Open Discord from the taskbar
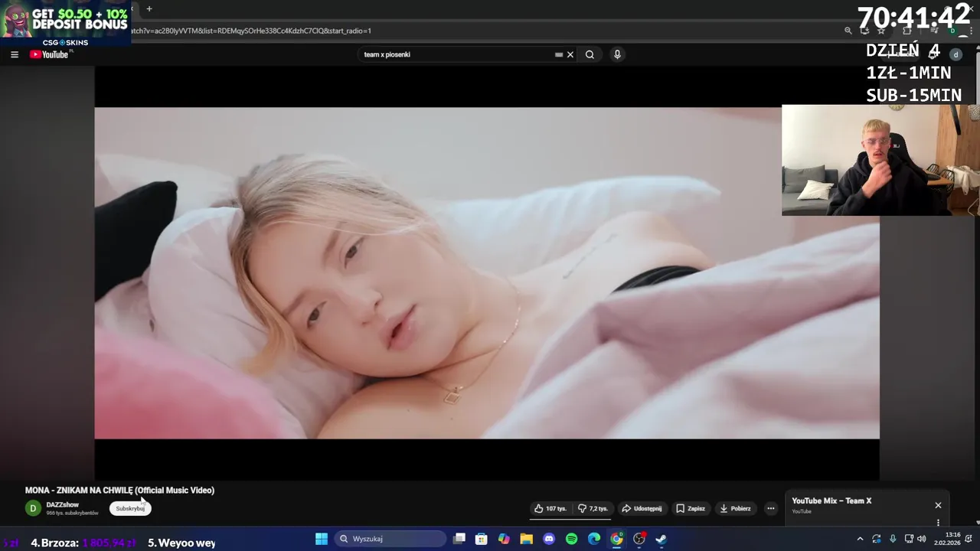This screenshot has height=551, width=980. 549,539
